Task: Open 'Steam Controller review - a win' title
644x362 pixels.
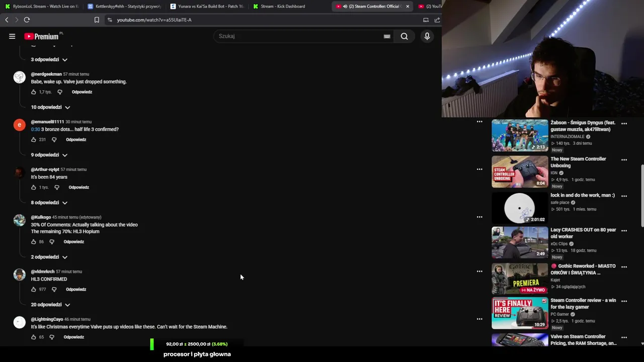Action: (583, 304)
